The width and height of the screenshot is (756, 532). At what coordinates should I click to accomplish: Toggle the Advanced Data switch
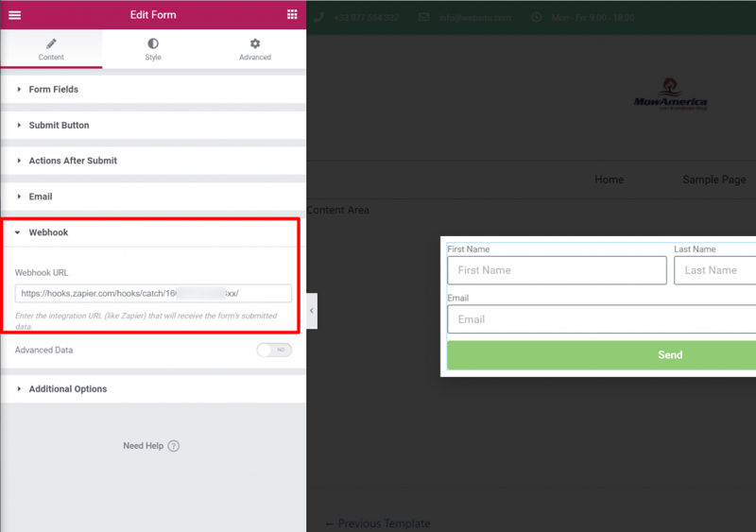(x=274, y=350)
